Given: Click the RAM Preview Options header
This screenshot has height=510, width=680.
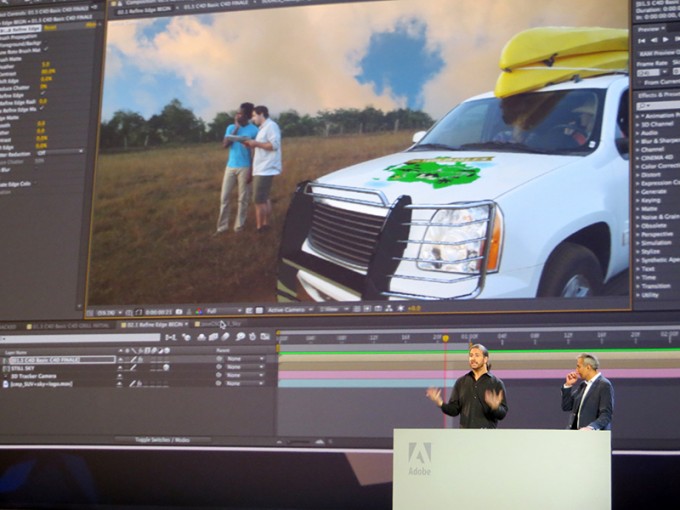Looking at the screenshot, I should click(x=659, y=54).
